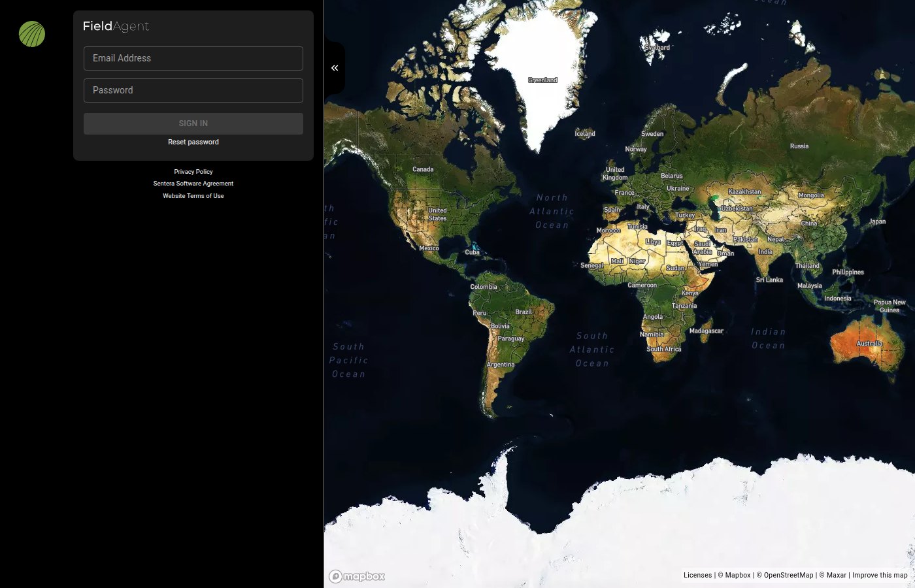
Task: Open the Reset password link
Action: point(193,142)
